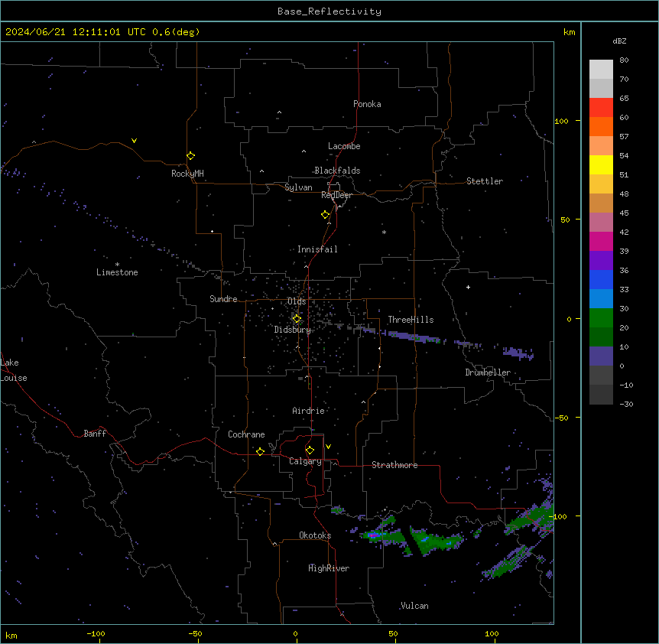Click the yellow 51-54 dBZ legend swatch
The height and width of the screenshot is (644, 659).
coord(601,164)
